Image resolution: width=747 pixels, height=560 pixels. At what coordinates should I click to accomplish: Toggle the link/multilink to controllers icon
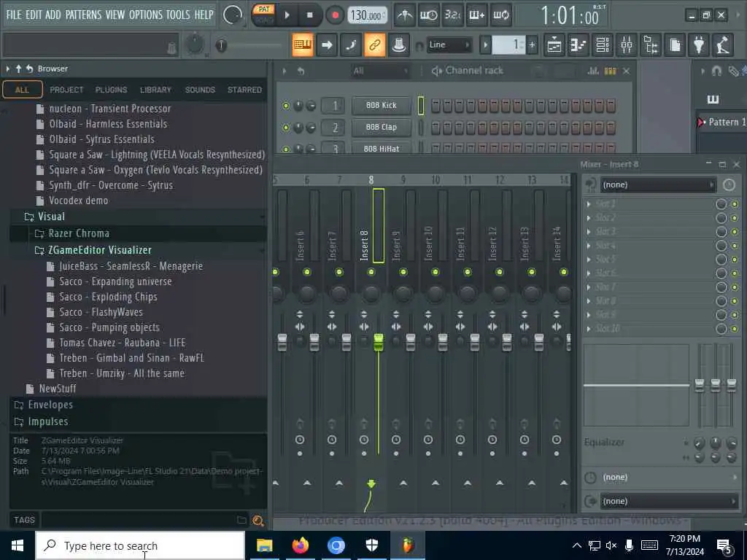pos(374,45)
